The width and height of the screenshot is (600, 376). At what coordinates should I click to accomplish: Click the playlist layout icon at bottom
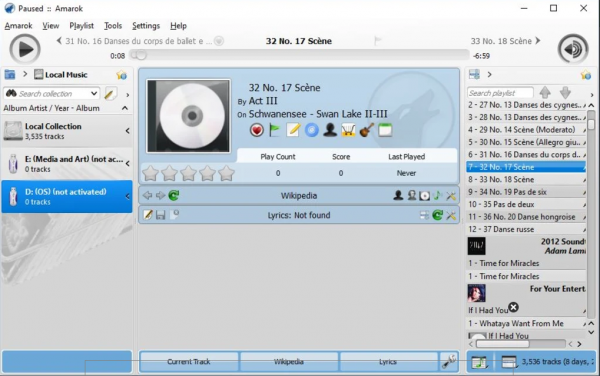tap(509, 362)
